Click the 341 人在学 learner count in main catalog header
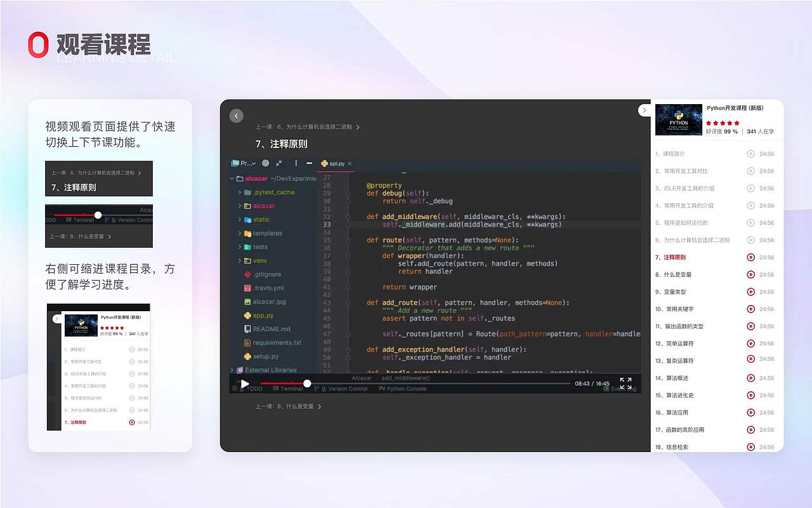Screen dimensions: 812x508 (x=761, y=131)
